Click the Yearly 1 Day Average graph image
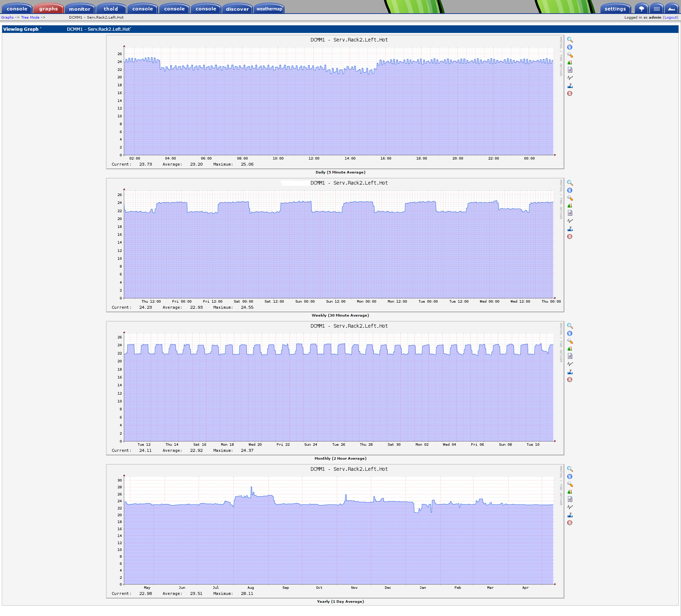This screenshot has width=681, height=616. [x=335, y=531]
